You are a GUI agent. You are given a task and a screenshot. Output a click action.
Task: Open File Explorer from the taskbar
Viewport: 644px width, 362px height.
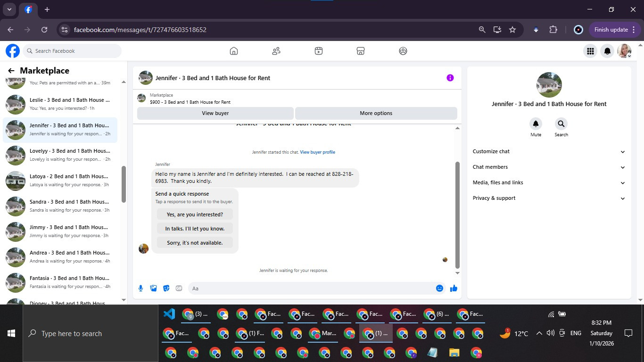point(454,353)
